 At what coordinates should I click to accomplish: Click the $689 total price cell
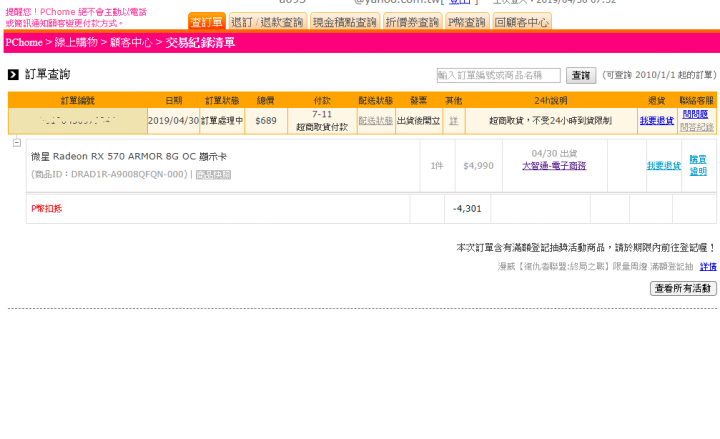pyautogui.click(x=266, y=120)
